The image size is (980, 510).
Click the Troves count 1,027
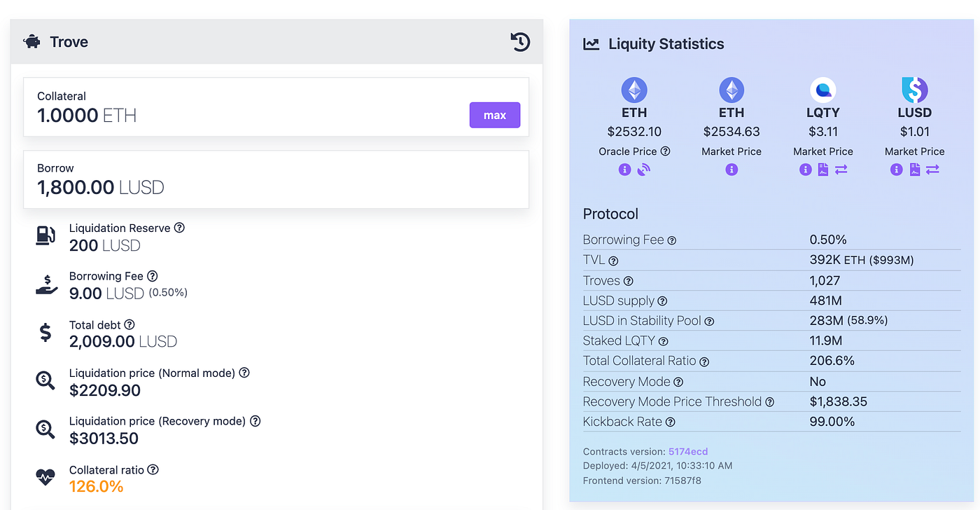click(825, 280)
